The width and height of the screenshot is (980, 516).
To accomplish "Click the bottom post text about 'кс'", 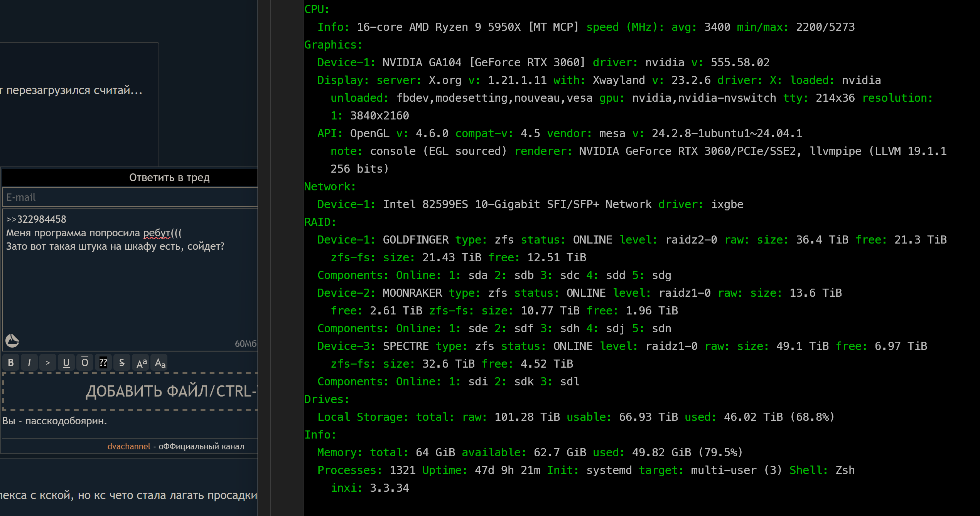I will [128, 496].
